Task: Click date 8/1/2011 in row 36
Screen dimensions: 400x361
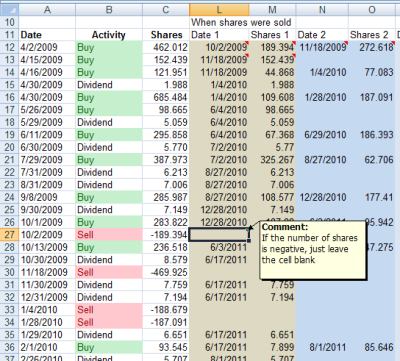Action: pyautogui.click(x=322, y=347)
